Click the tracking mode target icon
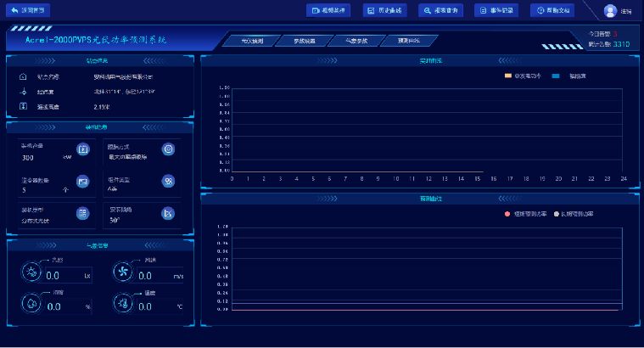 tap(168, 149)
